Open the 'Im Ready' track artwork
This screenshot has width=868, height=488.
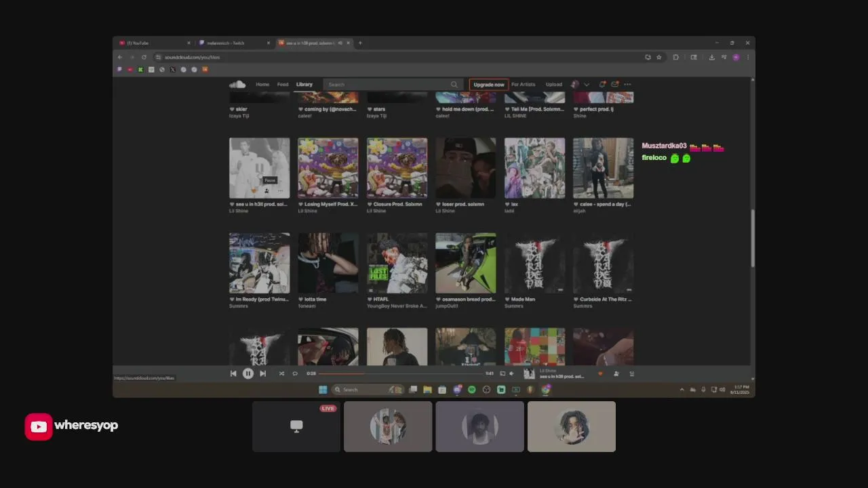coord(259,263)
